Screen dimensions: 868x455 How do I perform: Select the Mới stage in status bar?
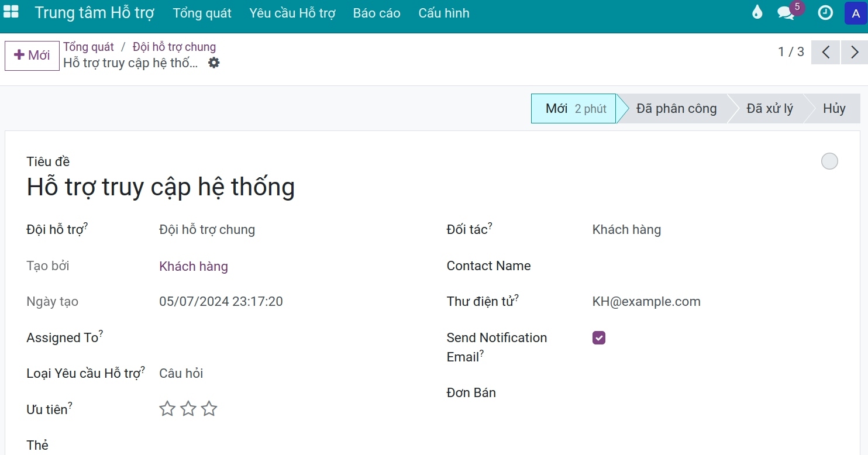573,108
